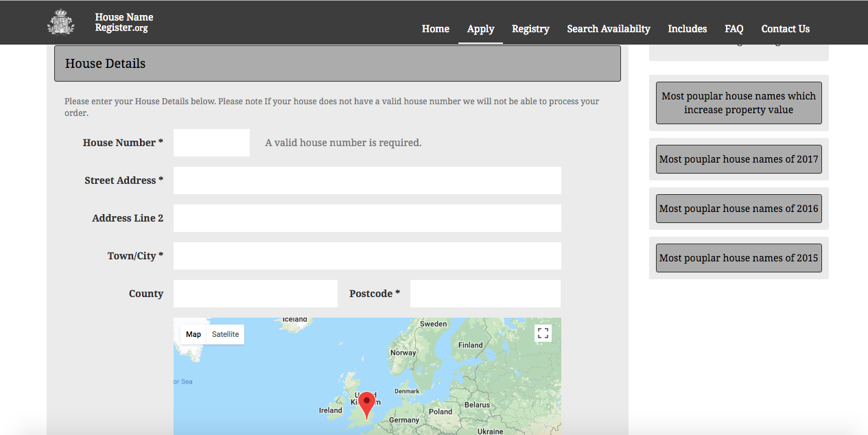Click the 'County' label

(x=146, y=294)
